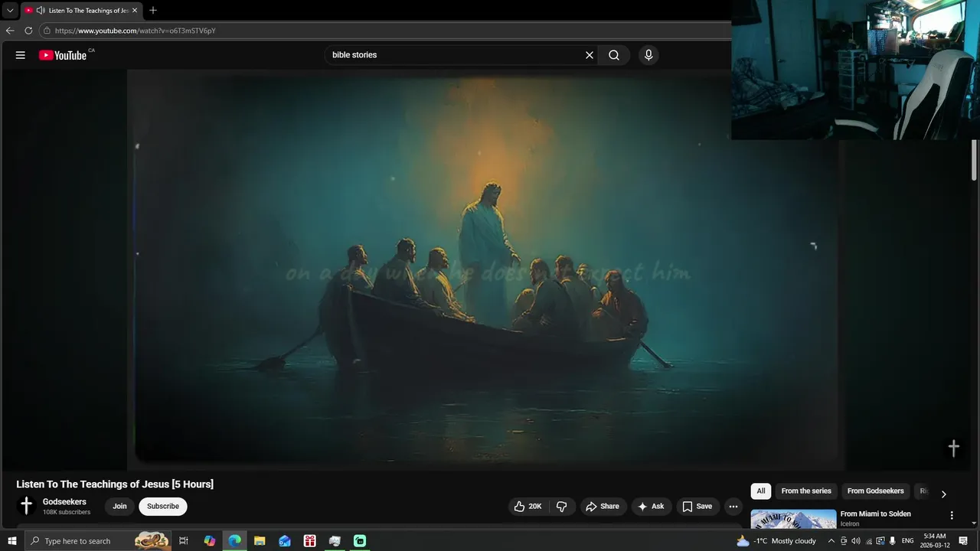Select the "All" filter chip
This screenshot has width=980, height=551.
[761, 491]
